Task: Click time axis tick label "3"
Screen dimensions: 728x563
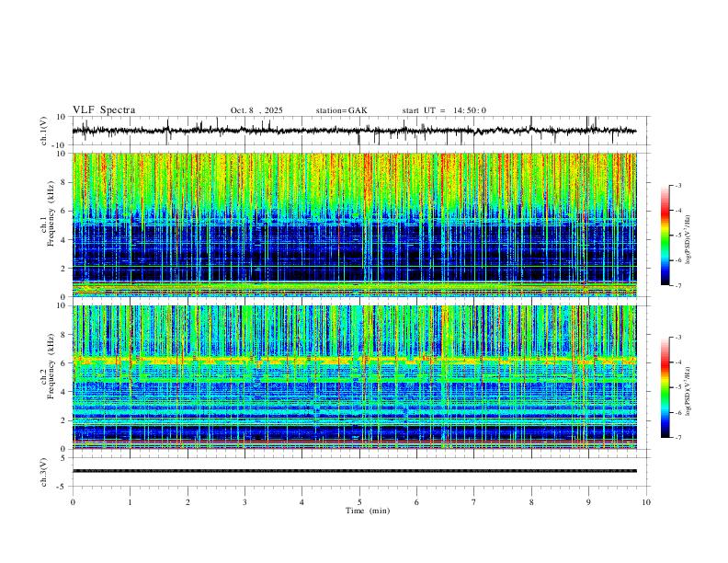Action: point(245,502)
